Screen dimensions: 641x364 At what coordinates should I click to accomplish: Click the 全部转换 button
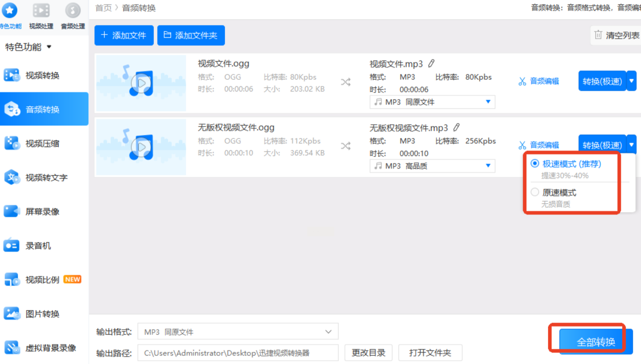point(595,341)
